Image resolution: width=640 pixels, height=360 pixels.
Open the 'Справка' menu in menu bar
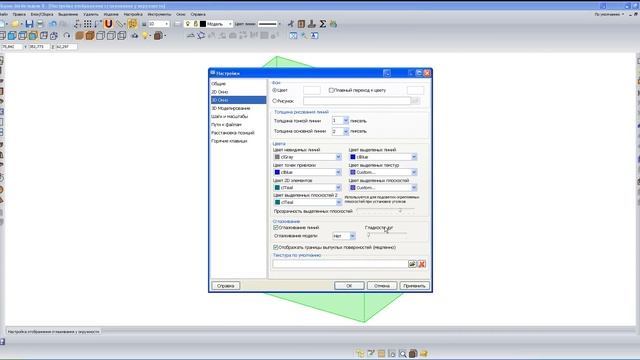pos(198,14)
